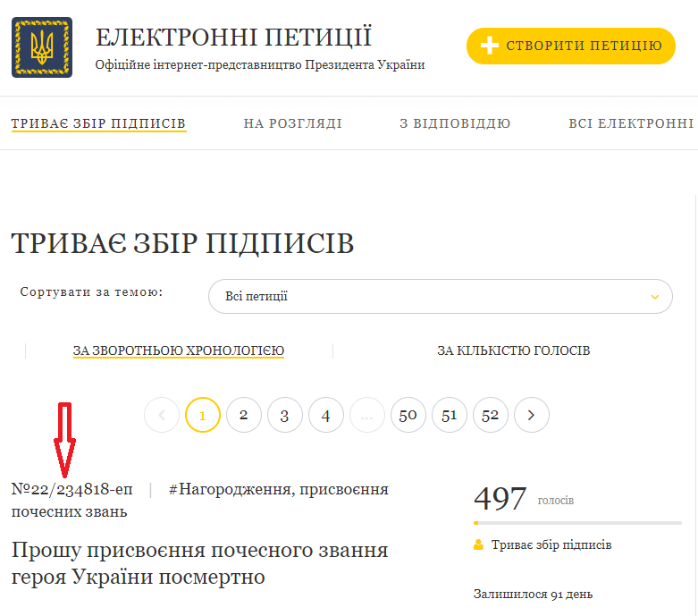This screenshot has width=698, height=616.
Task: Click the '#Нагородження, присвоєння почесних звань' tag
Action: [x=200, y=500]
